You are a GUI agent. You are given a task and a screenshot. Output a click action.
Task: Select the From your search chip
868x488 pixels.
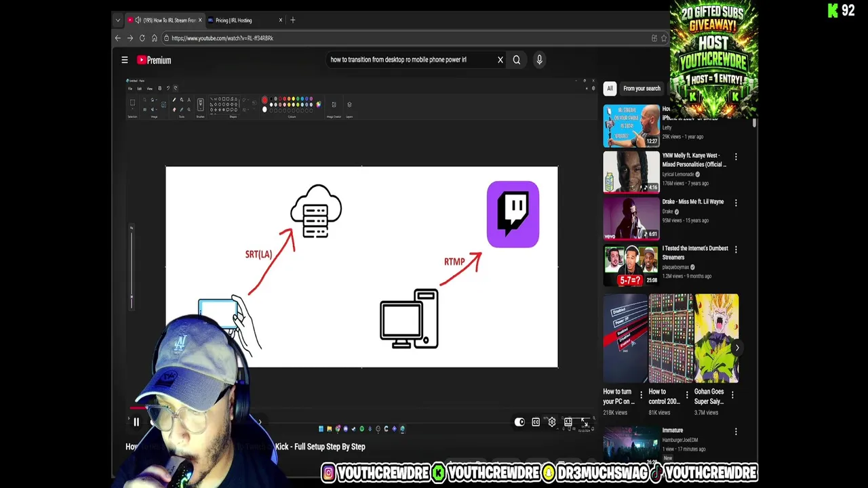point(642,88)
